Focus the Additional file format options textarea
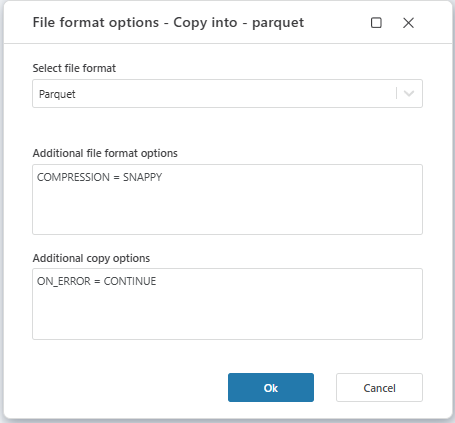455x423 pixels. 227,199
